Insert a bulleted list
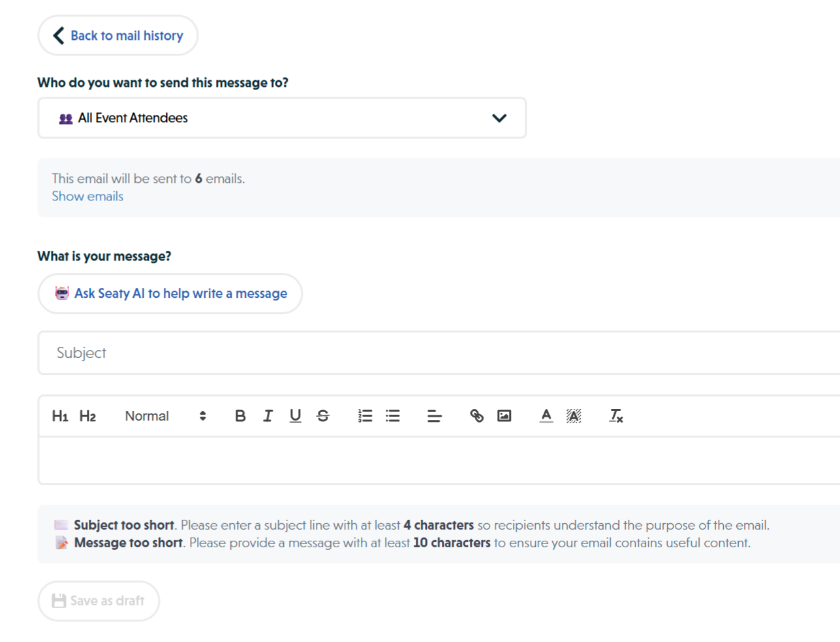This screenshot has height=642, width=840. [x=392, y=415]
